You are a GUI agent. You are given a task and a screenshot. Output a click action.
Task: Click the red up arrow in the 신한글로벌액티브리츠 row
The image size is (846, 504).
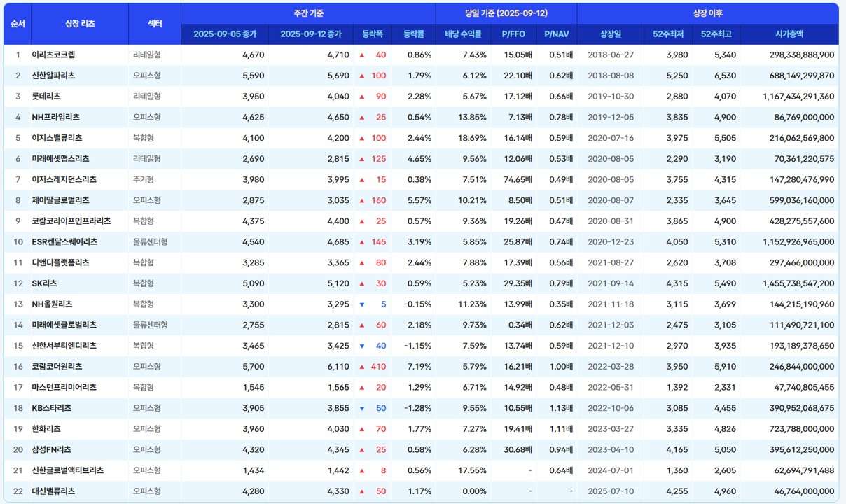362,471
